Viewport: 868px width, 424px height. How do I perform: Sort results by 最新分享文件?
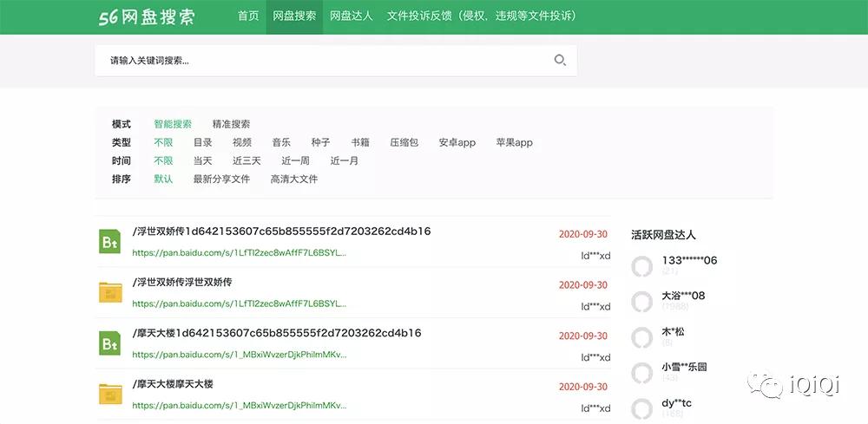pos(221,179)
